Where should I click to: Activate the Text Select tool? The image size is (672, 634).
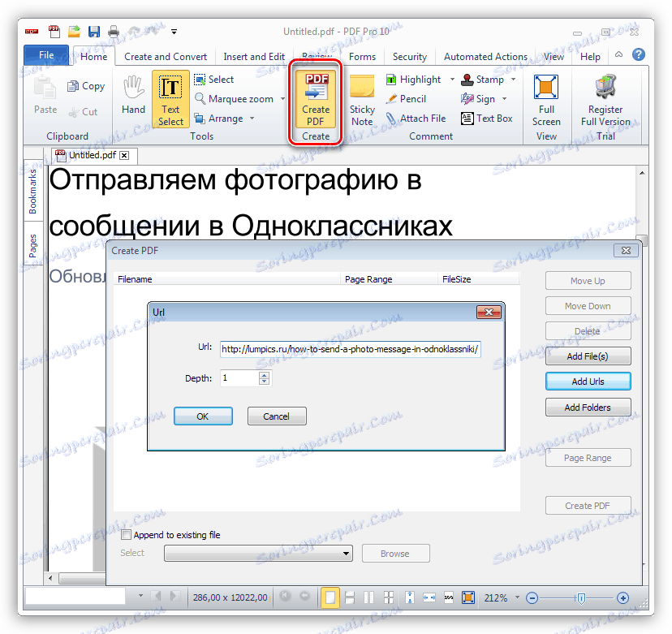click(x=170, y=100)
